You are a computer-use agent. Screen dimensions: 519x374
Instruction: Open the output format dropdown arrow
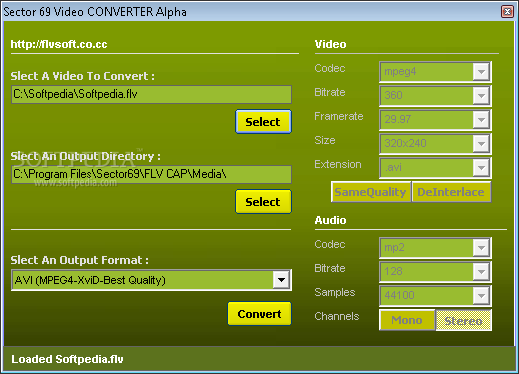[281, 280]
